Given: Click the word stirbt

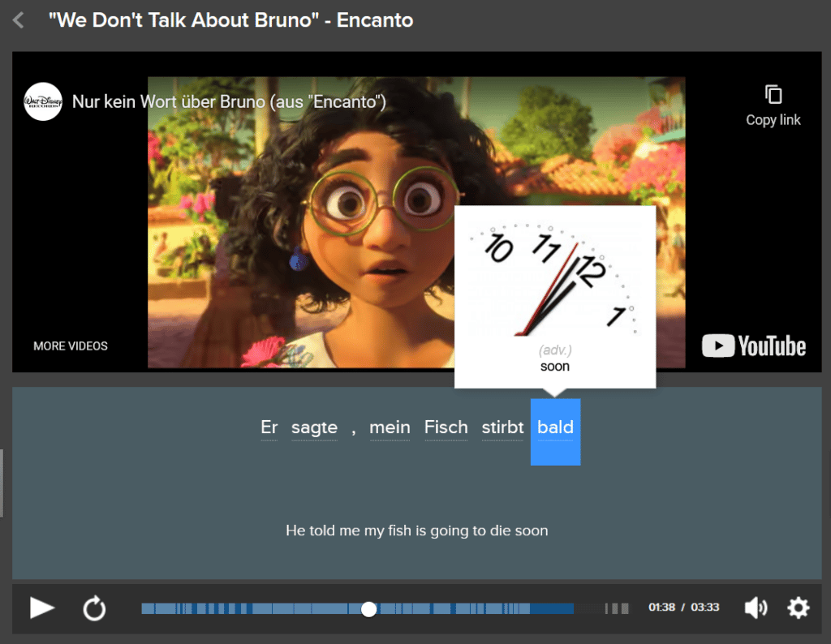Looking at the screenshot, I should [502, 427].
